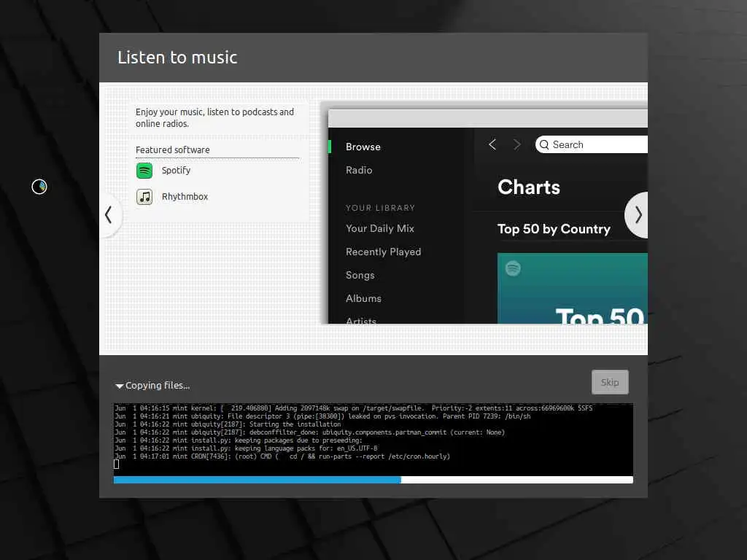Viewport: 747px width, 560px height.
Task: Click the Top 50 playlist thumbnail
Action: pos(572,289)
